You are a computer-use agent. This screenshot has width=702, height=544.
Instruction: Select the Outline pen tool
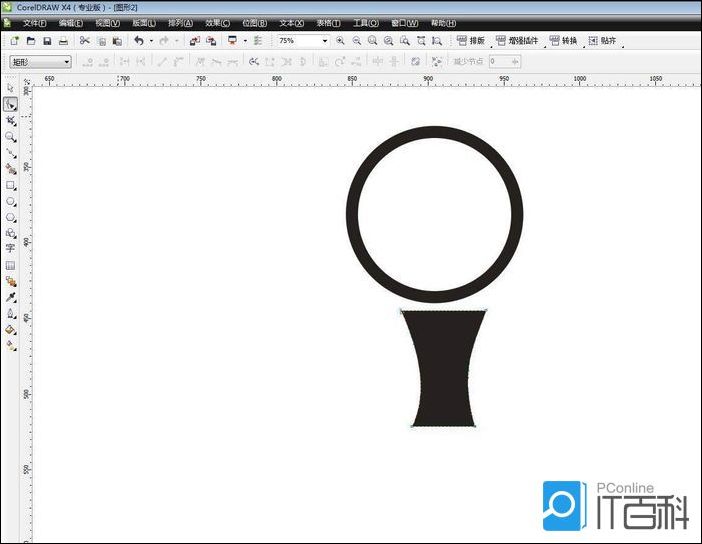pos(10,313)
